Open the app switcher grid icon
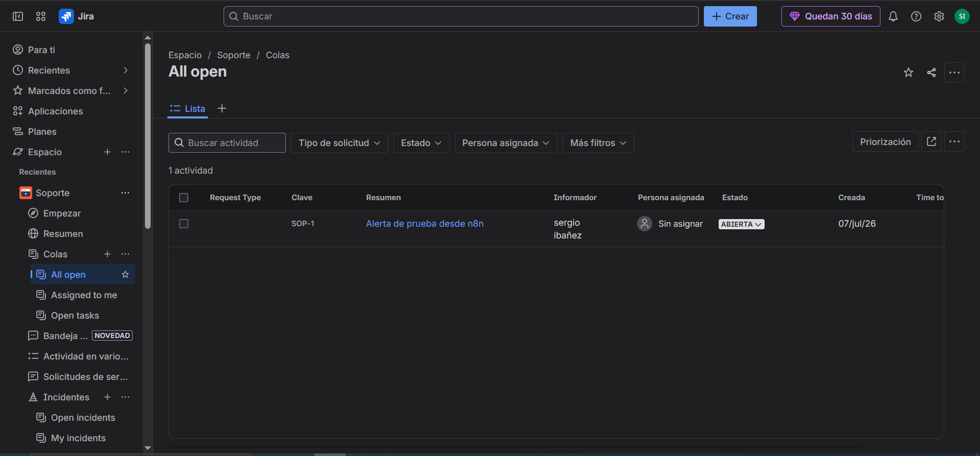This screenshot has width=980, height=456. [41, 16]
